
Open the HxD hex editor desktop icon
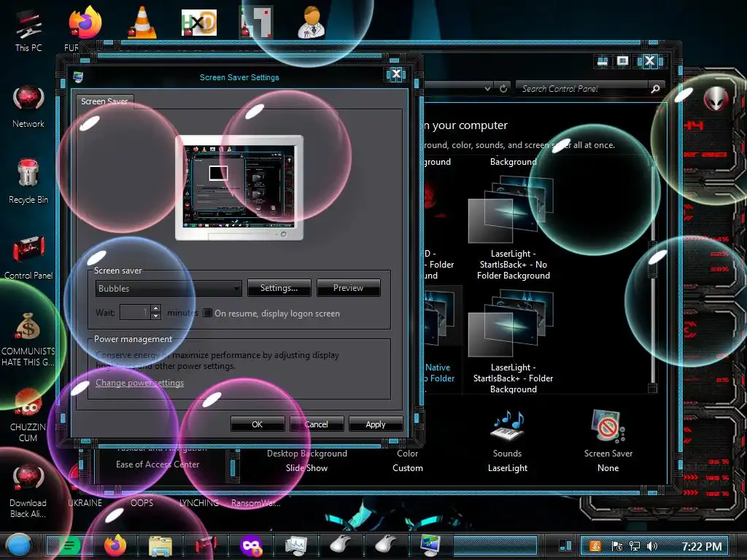(x=199, y=23)
